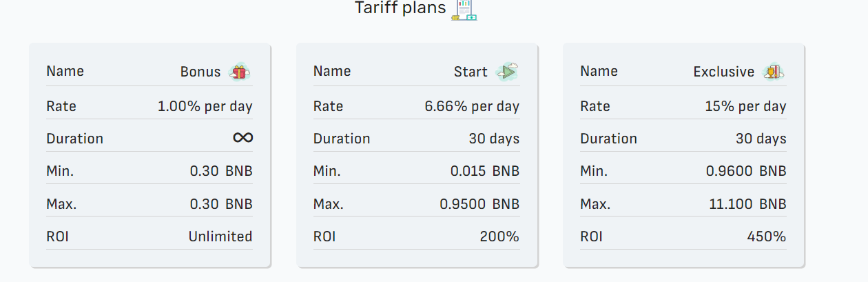Click the Exclusive plan name
The height and width of the screenshot is (282, 868).
point(723,72)
